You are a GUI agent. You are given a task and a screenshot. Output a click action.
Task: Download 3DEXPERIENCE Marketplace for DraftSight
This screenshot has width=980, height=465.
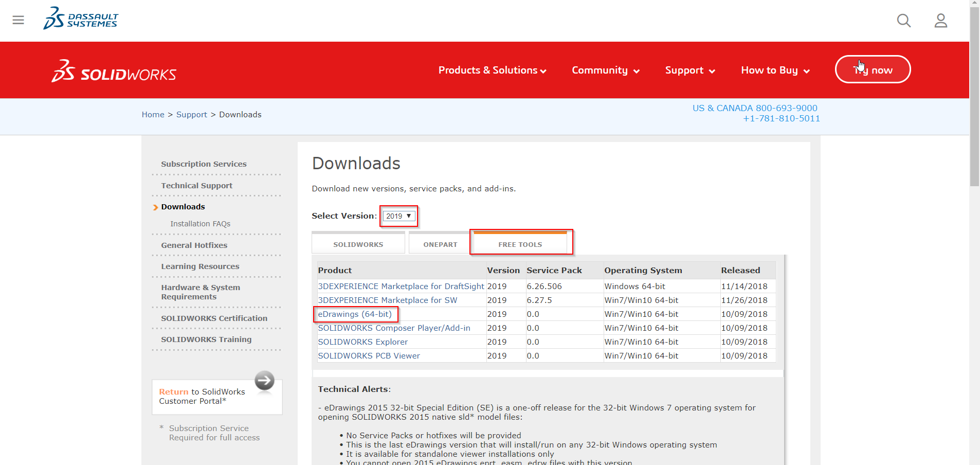[401, 287]
